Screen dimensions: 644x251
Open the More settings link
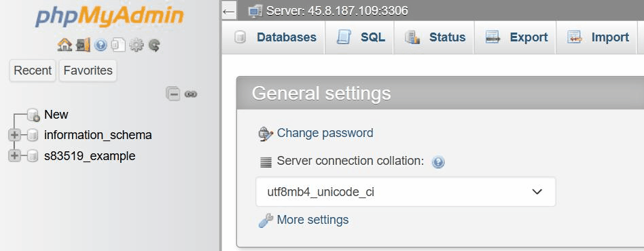[x=312, y=220]
